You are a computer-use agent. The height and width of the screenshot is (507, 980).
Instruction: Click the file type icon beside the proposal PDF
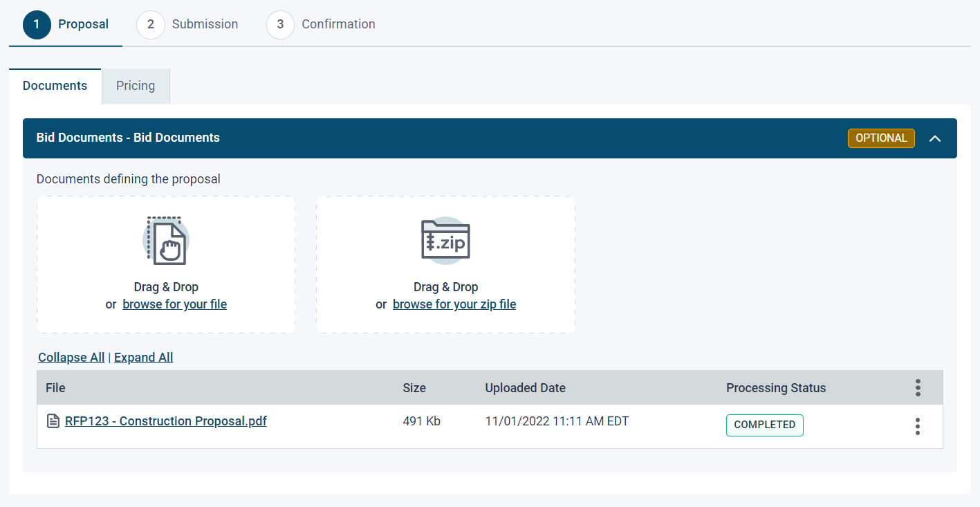pyautogui.click(x=53, y=421)
